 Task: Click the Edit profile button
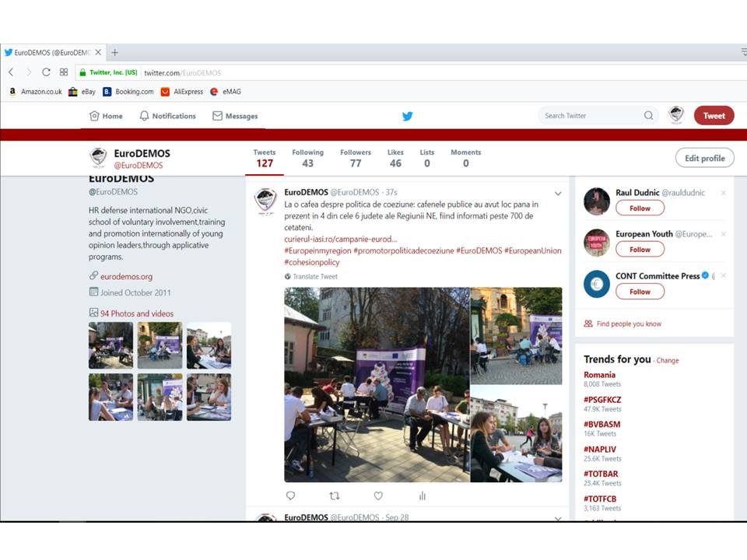point(705,158)
